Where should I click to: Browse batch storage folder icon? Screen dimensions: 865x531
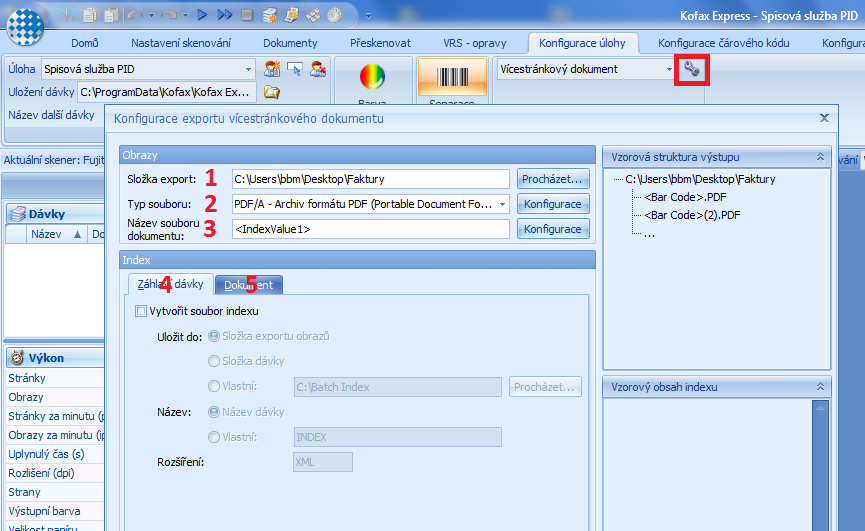pos(271,92)
